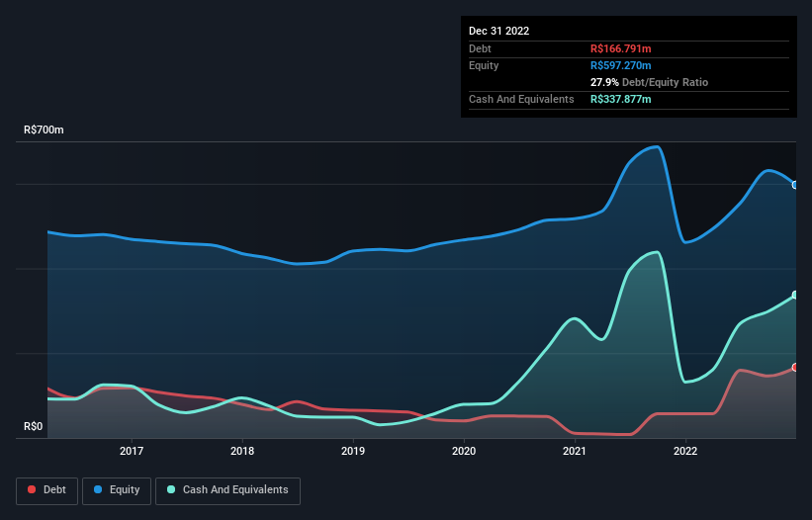Click the R$0 y-axis label

pyautogui.click(x=34, y=426)
